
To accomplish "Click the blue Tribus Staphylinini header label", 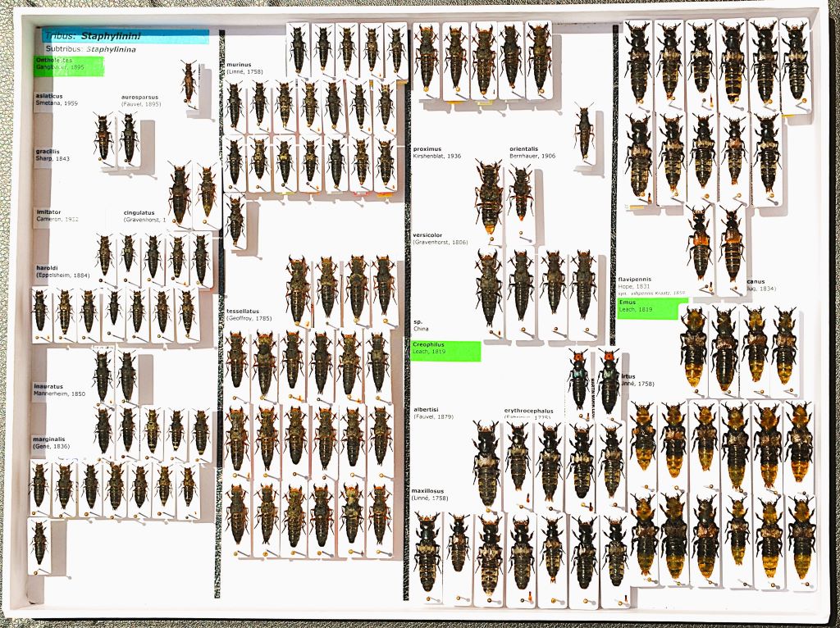I will 125,37.
